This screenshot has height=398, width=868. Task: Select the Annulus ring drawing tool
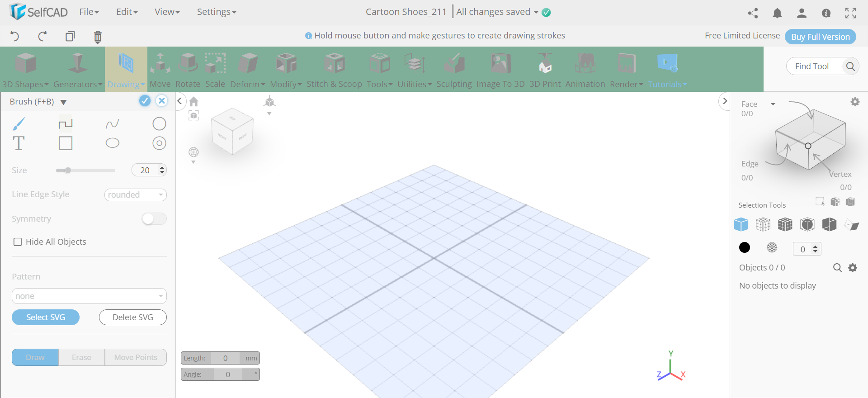[159, 143]
